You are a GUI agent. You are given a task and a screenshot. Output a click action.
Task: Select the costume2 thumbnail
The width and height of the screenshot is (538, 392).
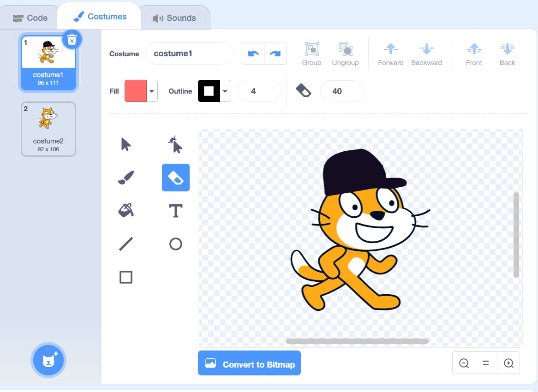click(x=48, y=129)
